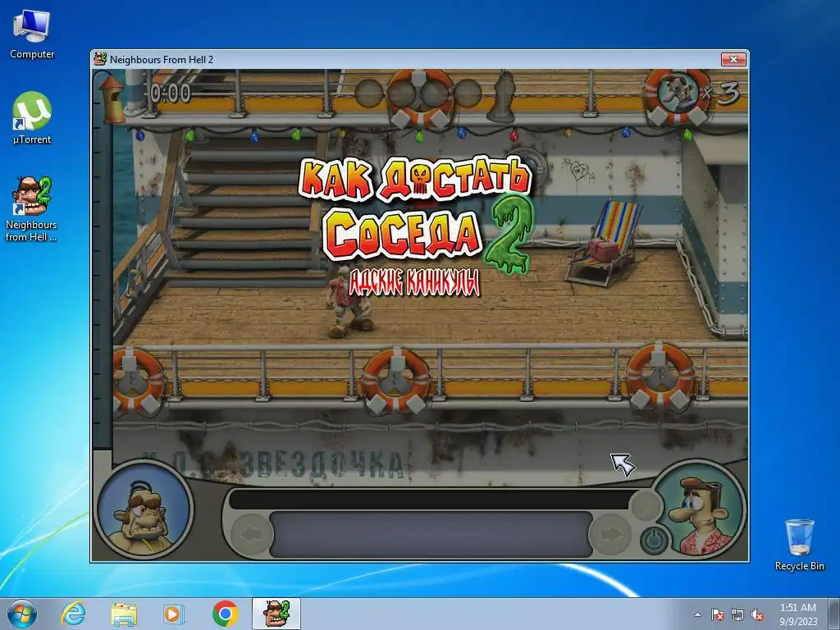840x630 pixels.
Task: Click the inventory left arrow button
Action: (252, 533)
